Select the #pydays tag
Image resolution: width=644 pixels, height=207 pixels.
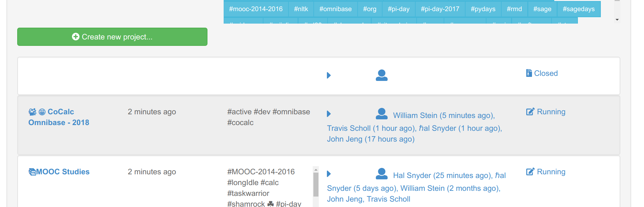click(x=483, y=9)
